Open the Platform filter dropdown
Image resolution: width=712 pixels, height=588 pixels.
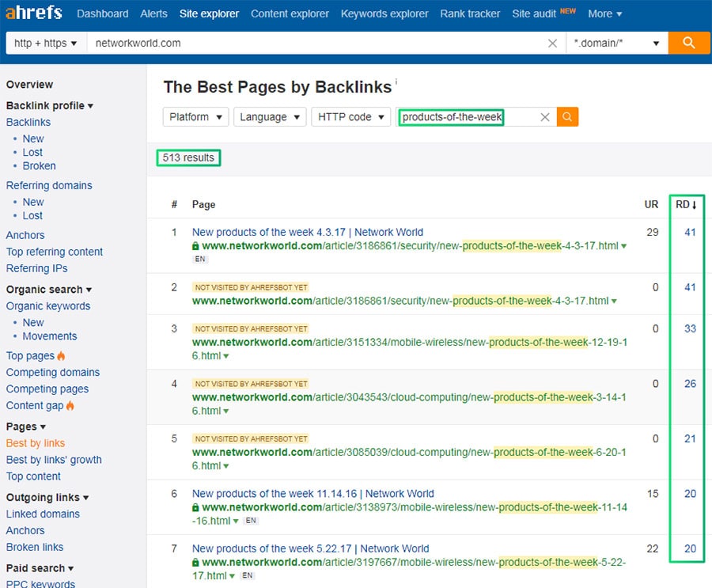pyautogui.click(x=195, y=117)
